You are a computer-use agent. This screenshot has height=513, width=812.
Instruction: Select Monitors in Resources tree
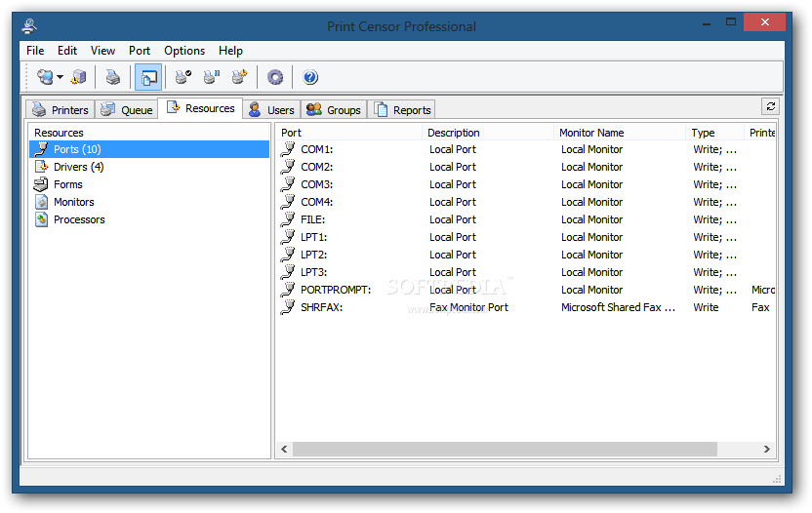(x=73, y=202)
